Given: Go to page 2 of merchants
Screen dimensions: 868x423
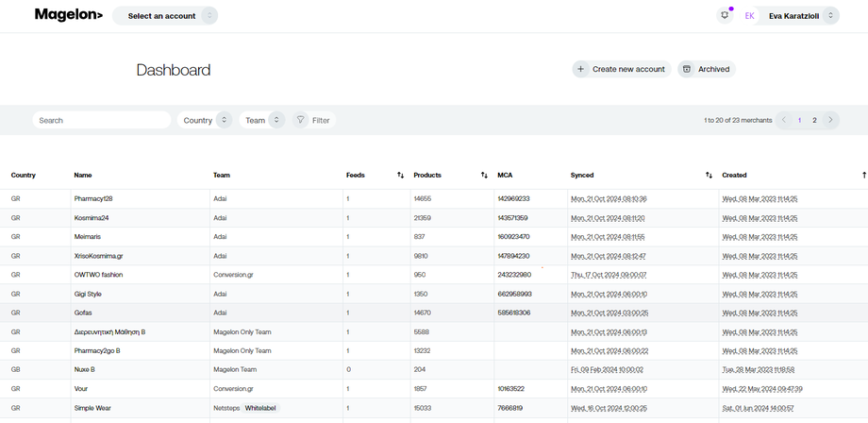Looking at the screenshot, I should [814, 120].
